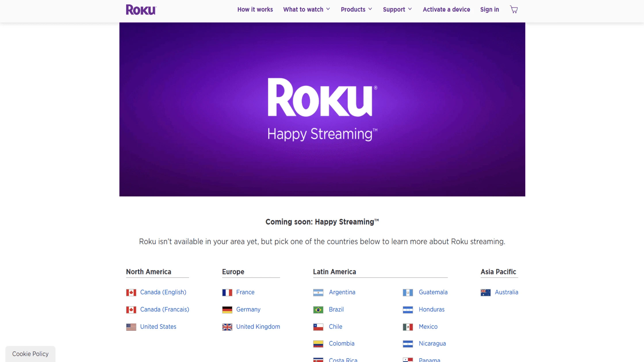Click the Germany flag icon
The width and height of the screenshot is (644, 362).
tap(227, 309)
